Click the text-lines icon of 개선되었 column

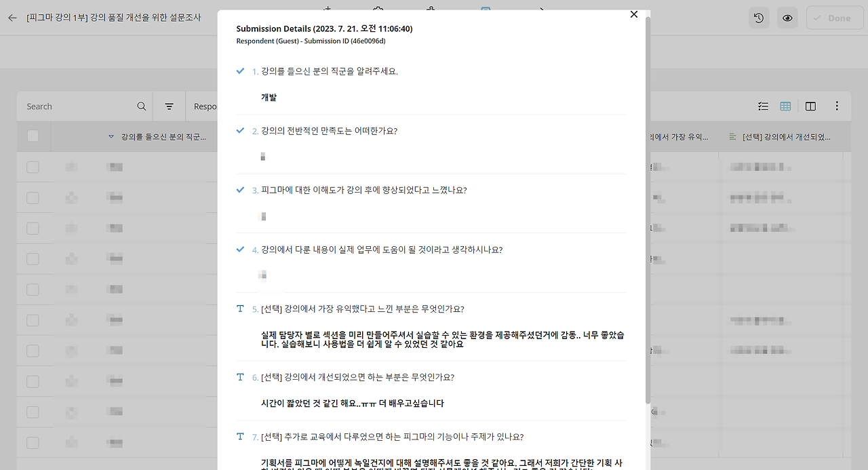tap(732, 137)
